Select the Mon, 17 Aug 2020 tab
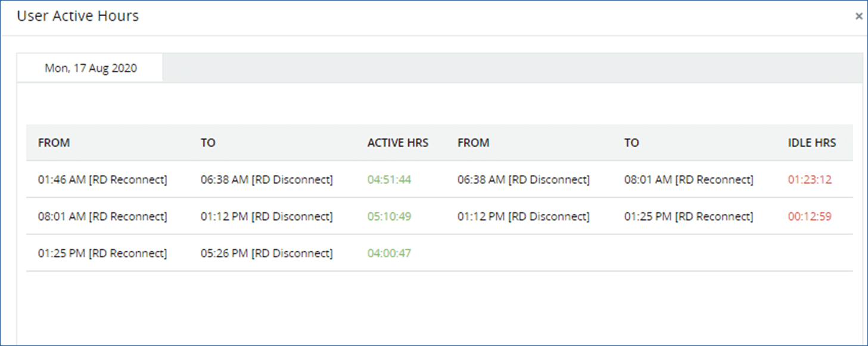Image resolution: width=868 pixels, height=346 pixels. pos(91,68)
